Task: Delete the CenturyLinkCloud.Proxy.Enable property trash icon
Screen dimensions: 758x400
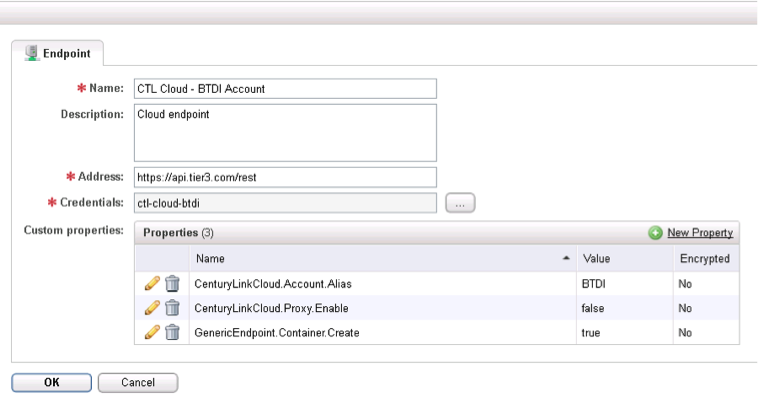Action: [x=173, y=308]
